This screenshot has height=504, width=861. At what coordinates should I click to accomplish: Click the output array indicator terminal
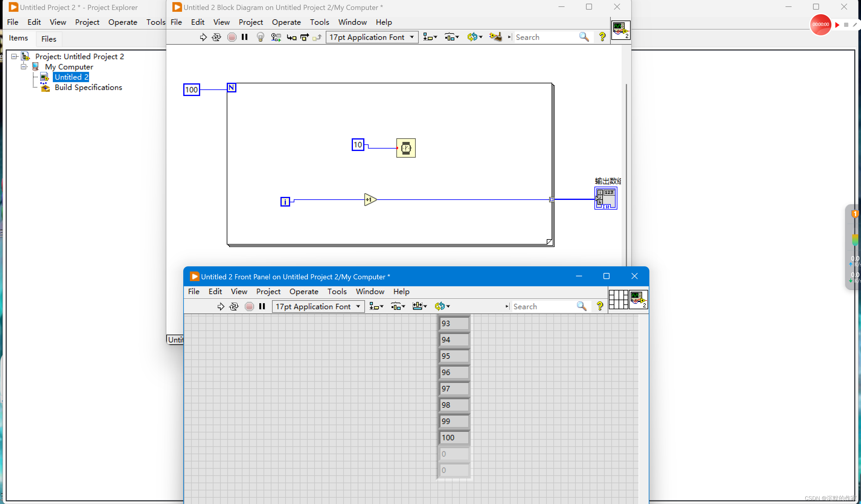[x=606, y=198]
